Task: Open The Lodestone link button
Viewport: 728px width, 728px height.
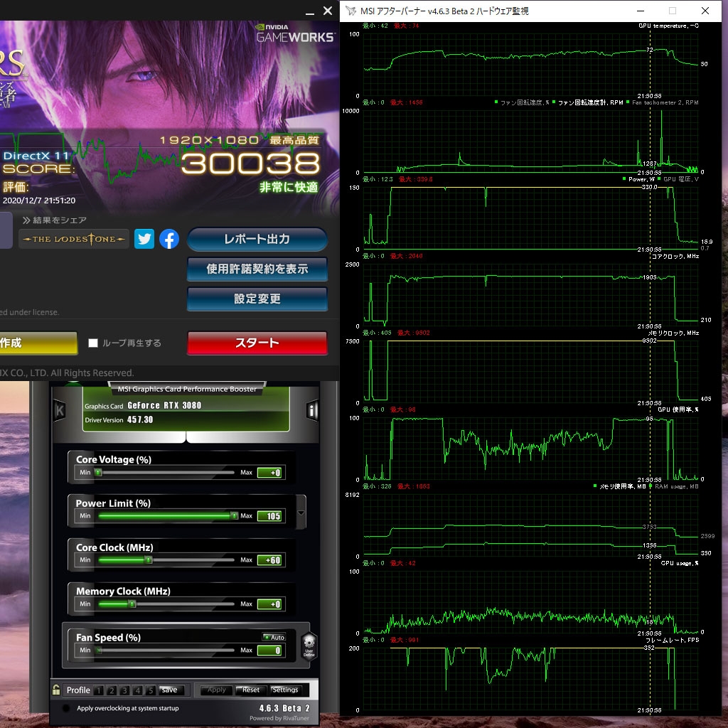Action: coord(74,239)
